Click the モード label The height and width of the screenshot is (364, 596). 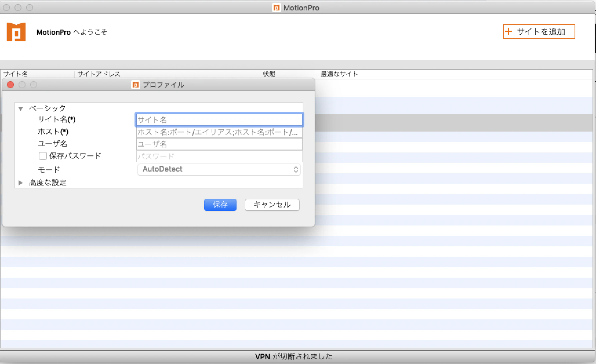coord(49,170)
